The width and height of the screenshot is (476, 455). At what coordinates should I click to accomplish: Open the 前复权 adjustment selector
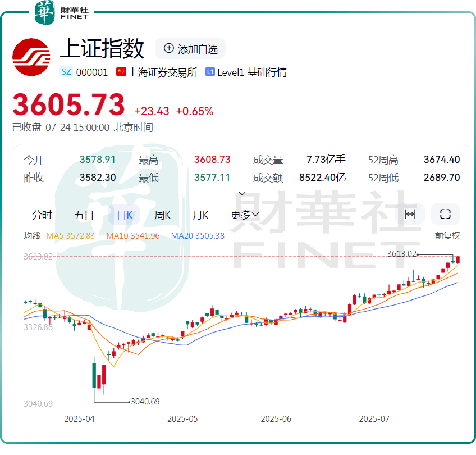[x=447, y=236]
